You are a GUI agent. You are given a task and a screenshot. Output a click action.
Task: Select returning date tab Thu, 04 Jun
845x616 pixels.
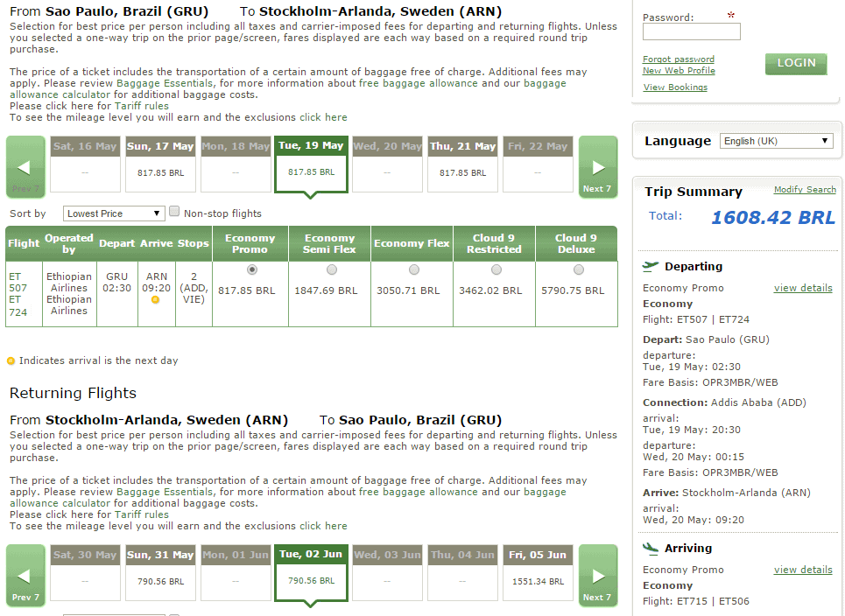[462, 573]
